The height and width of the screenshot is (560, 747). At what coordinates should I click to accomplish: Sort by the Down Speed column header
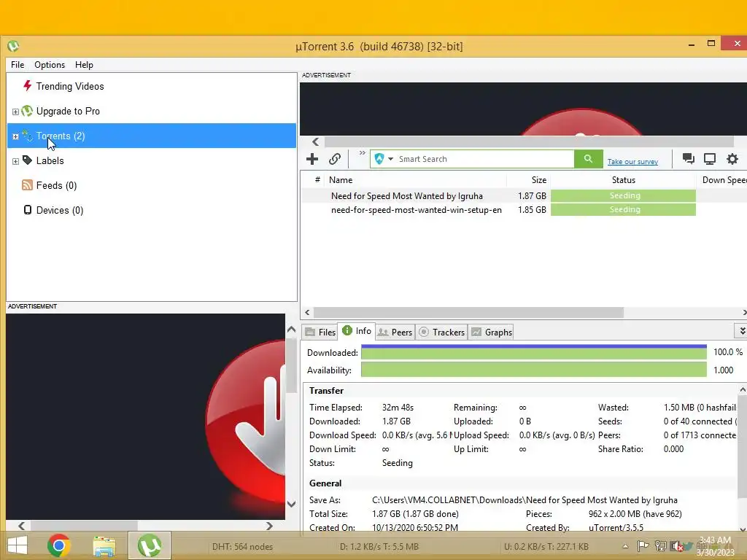[x=721, y=180]
